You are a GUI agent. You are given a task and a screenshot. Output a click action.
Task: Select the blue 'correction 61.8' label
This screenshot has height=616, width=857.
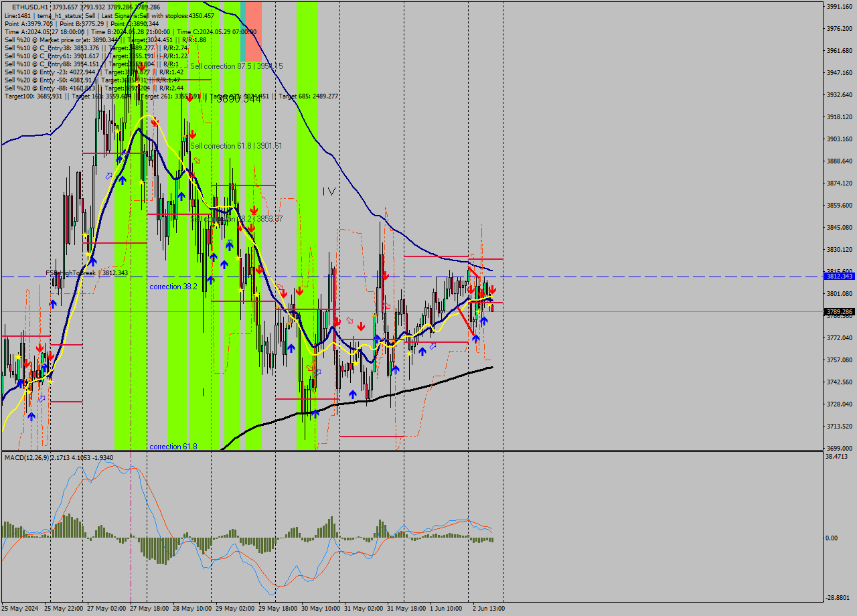pyautogui.click(x=173, y=447)
